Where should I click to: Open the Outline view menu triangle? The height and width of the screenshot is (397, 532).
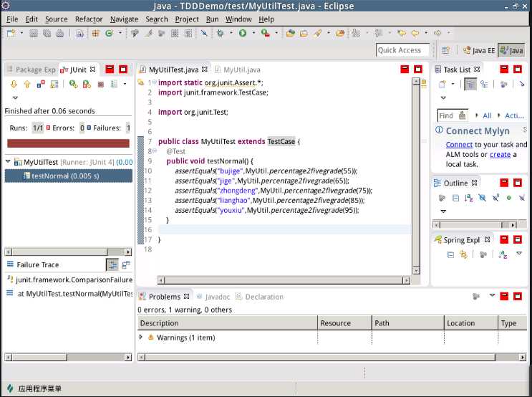(443, 211)
